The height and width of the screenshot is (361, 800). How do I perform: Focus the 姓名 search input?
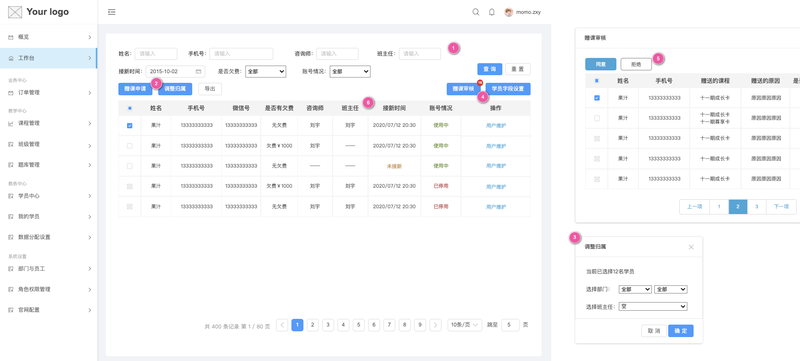pos(156,54)
